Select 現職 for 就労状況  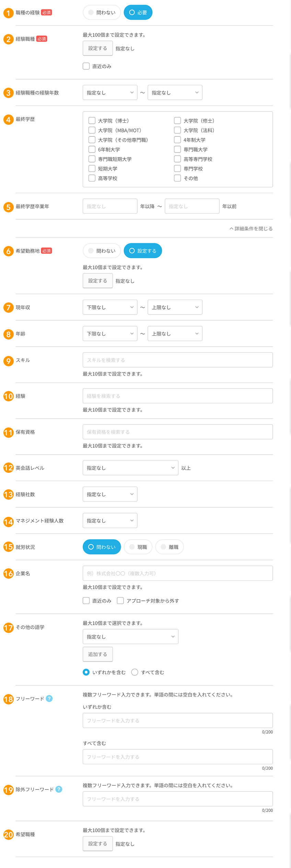tap(138, 547)
